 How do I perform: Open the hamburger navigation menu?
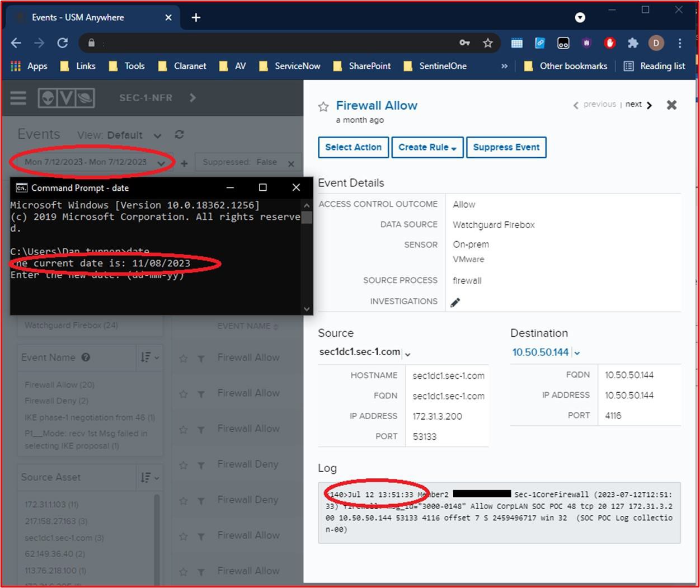click(x=18, y=97)
